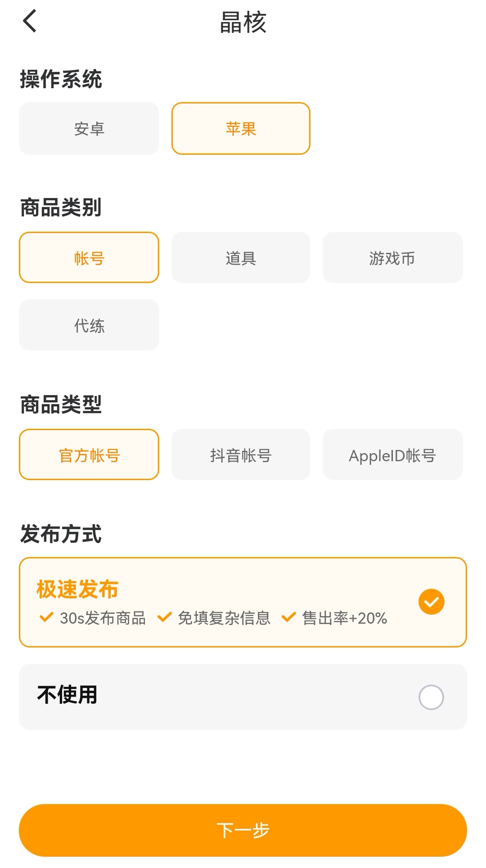Screen dimensions: 486x868
Task: Tap the 30s发布商品 checkmark icon
Action: tap(46, 617)
